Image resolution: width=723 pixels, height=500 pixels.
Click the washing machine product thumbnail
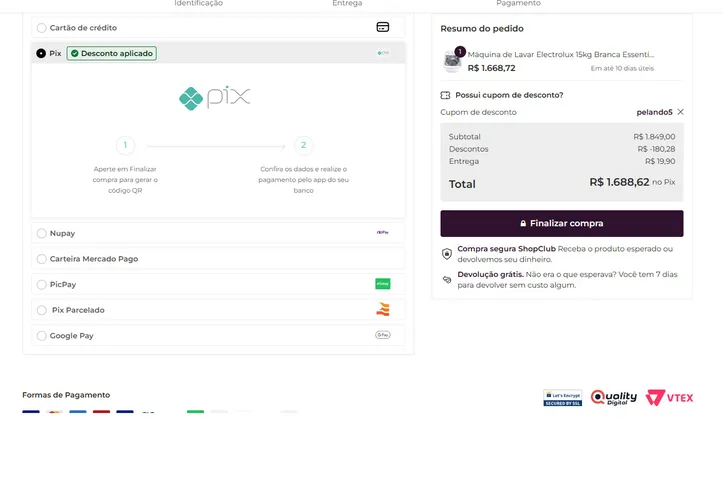coord(452,61)
